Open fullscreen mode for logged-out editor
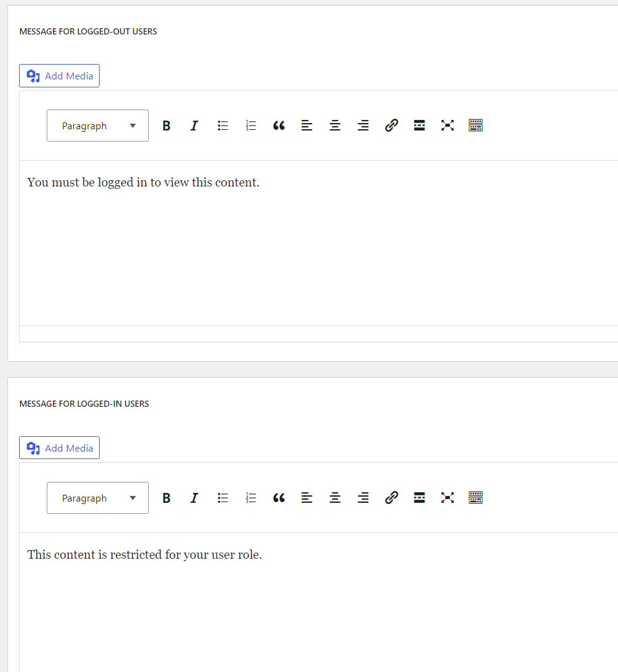618x672 pixels. [448, 126]
